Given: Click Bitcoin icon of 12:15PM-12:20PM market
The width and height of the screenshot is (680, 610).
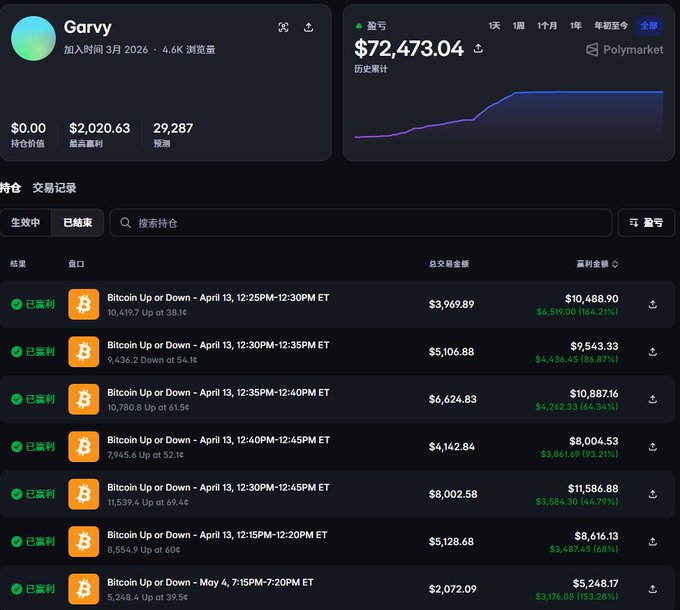Looking at the screenshot, I should tap(84, 541).
